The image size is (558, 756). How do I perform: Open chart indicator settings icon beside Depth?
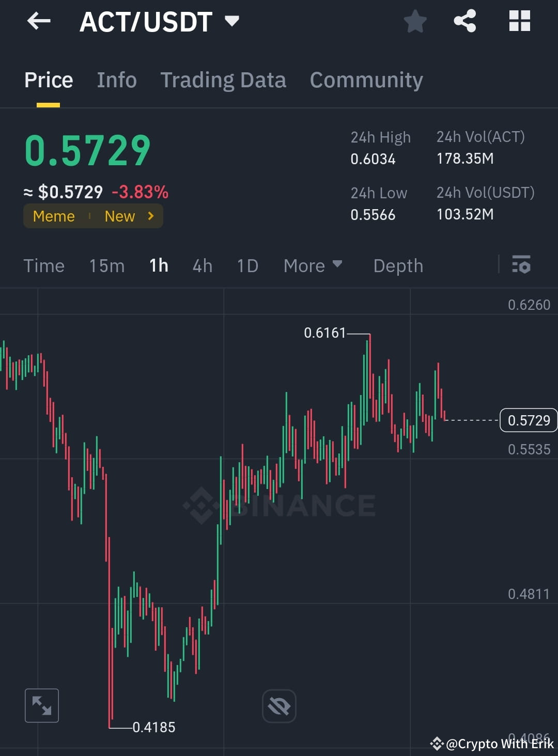click(x=522, y=265)
